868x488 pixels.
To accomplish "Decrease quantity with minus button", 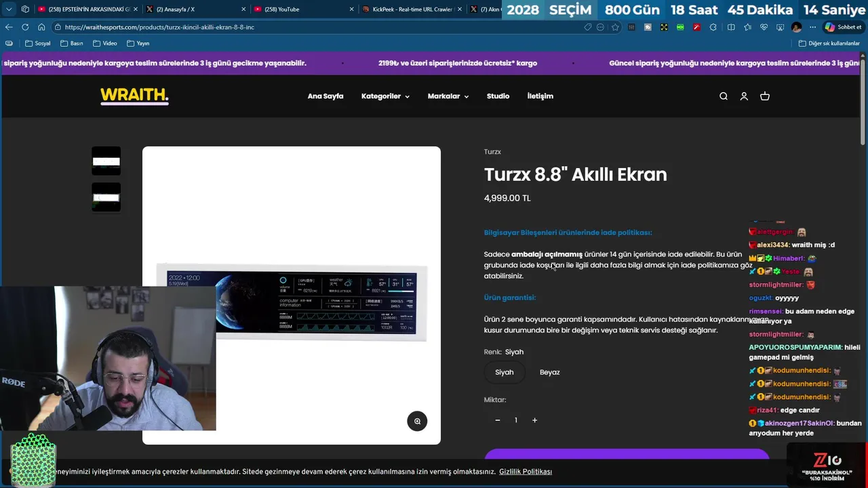I will tap(498, 420).
